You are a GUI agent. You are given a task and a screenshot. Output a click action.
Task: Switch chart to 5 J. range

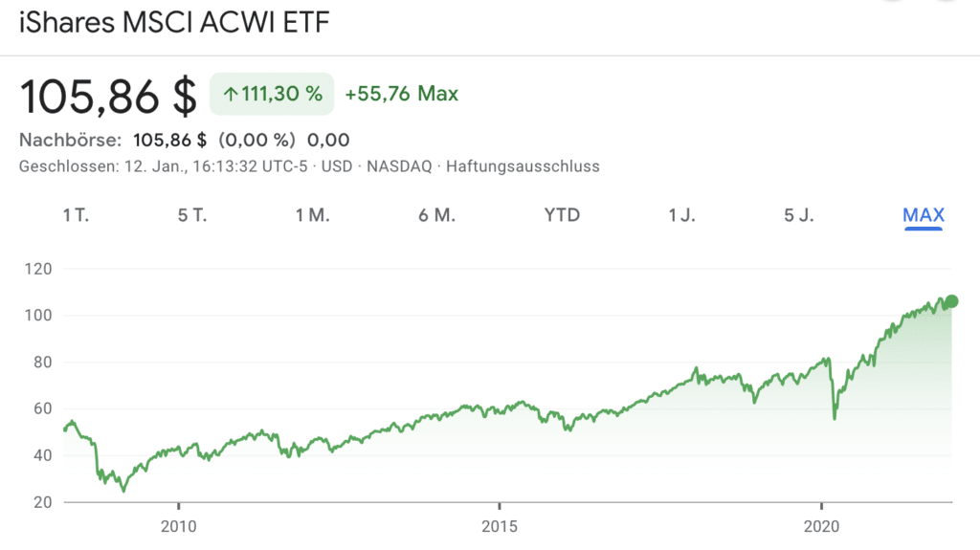(799, 215)
